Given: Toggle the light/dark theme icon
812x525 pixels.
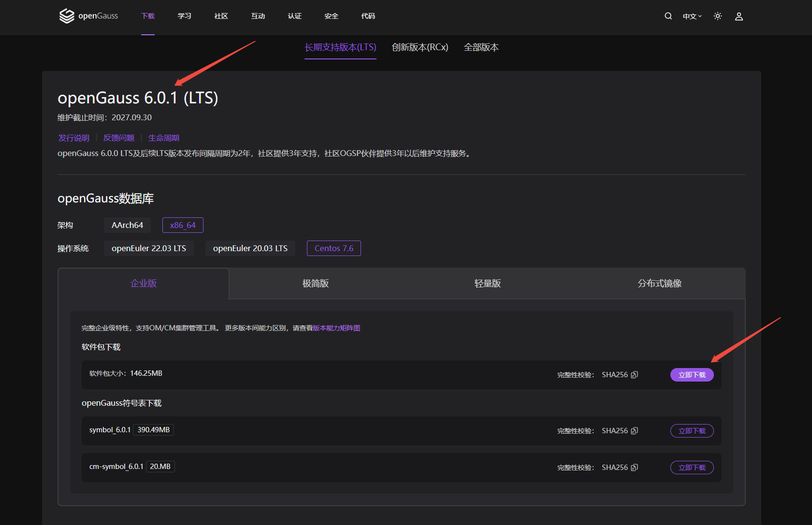Looking at the screenshot, I should pyautogui.click(x=717, y=16).
